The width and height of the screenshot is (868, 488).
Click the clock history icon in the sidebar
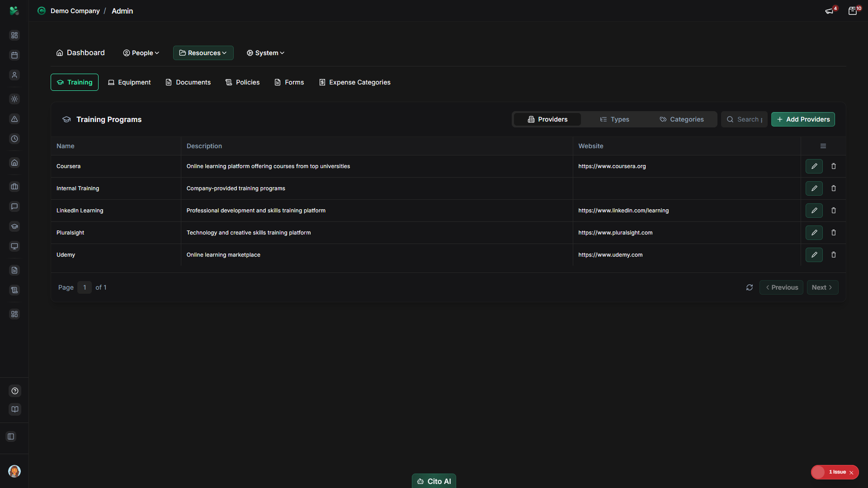14,139
